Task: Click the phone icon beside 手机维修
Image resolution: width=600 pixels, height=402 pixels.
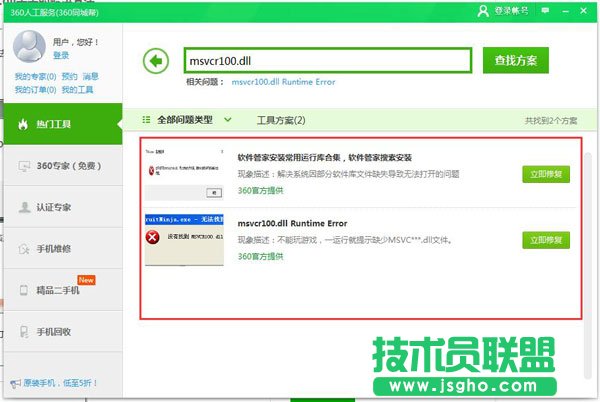Action: [24, 248]
